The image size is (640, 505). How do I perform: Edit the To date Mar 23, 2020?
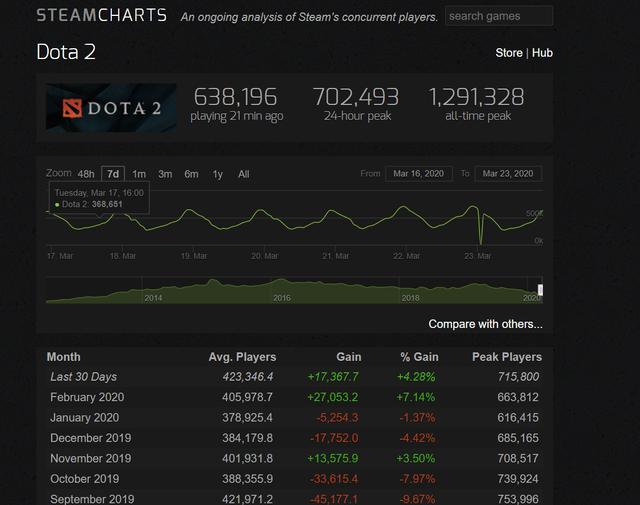(508, 174)
